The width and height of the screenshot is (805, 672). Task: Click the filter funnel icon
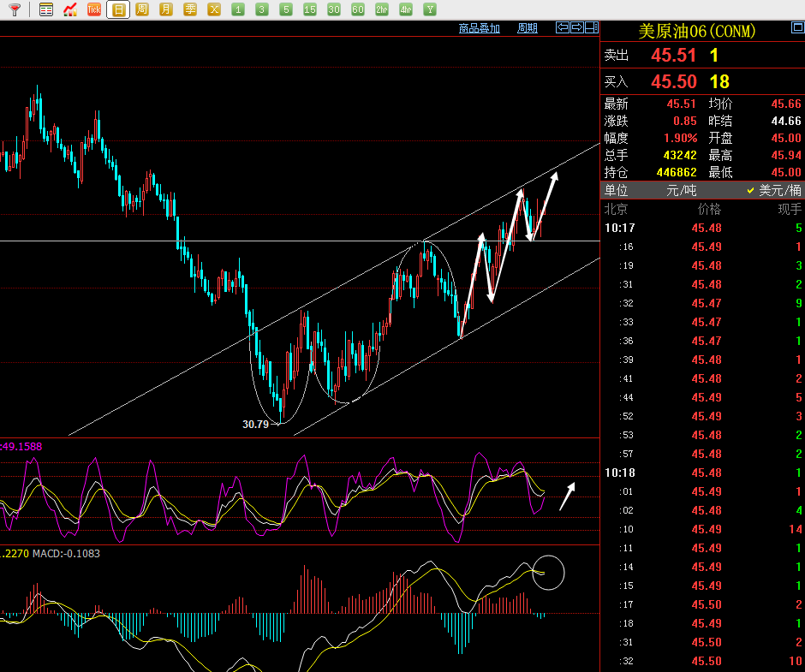point(15,9)
